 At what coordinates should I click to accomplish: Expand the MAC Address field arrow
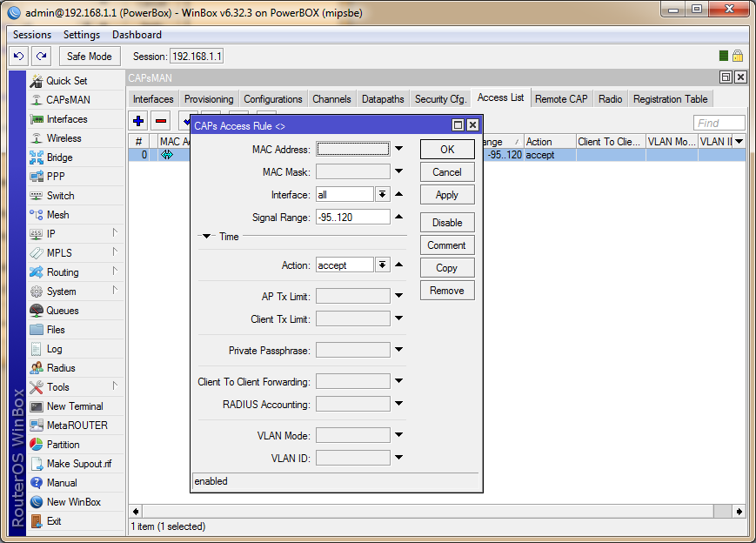(398, 149)
